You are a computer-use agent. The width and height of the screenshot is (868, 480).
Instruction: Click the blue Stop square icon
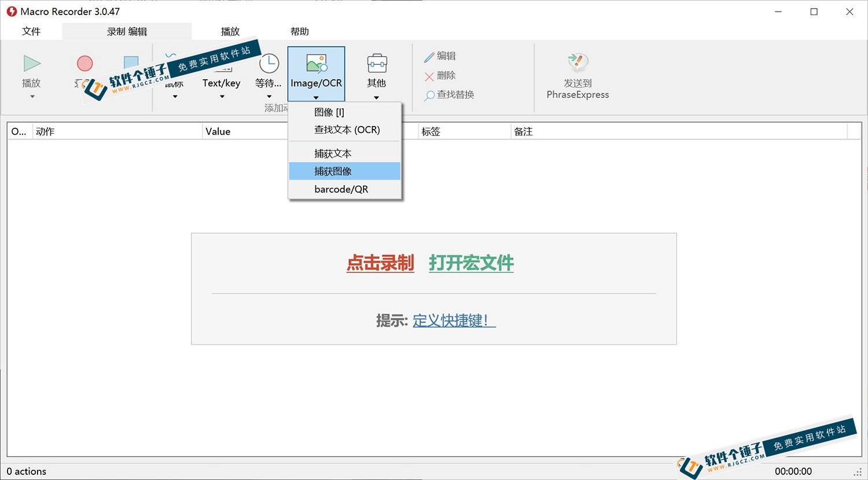click(131, 62)
